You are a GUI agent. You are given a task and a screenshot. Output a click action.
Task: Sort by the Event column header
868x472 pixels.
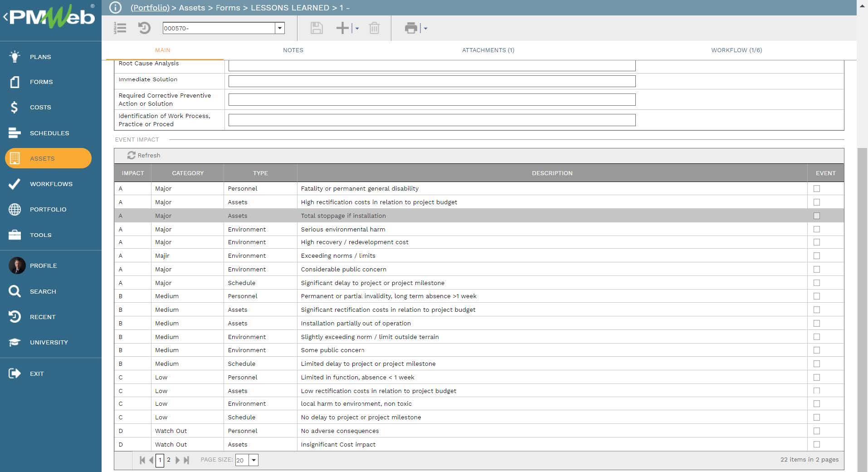(825, 173)
